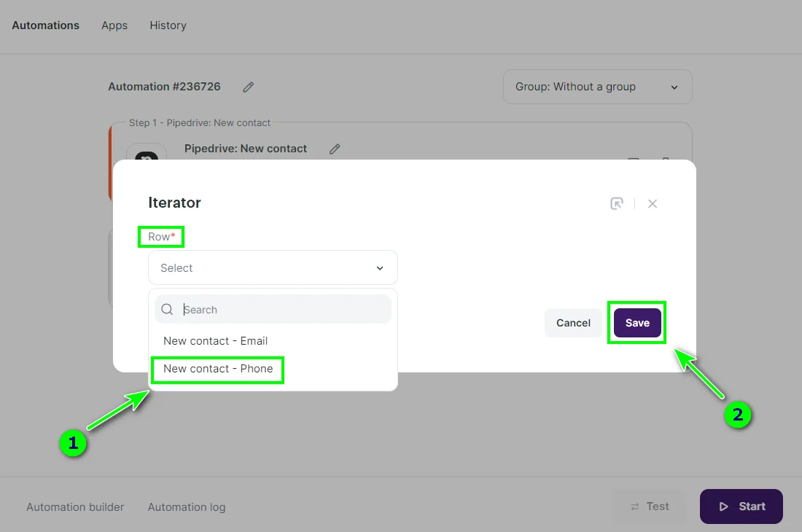
Task: Open the Automation log
Action: point(187,506)
